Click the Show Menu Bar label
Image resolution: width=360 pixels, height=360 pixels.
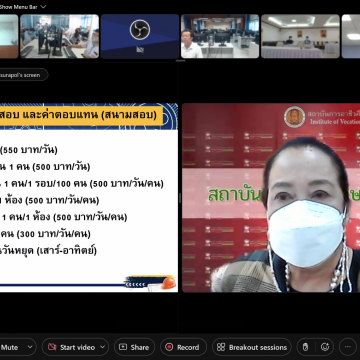[19, 7]
